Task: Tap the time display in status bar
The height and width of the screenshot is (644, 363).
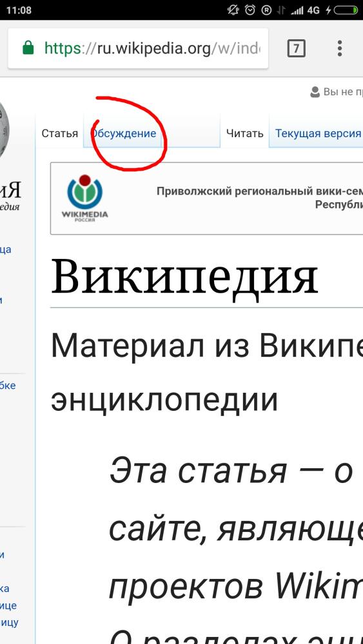Action: coord(19,10)
